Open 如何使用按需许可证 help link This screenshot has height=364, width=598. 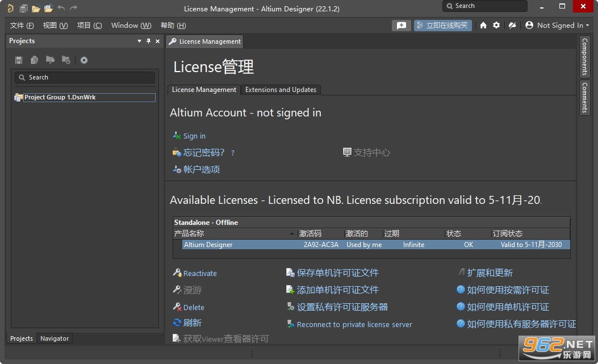pyautogui.click(x=508, y=290)
